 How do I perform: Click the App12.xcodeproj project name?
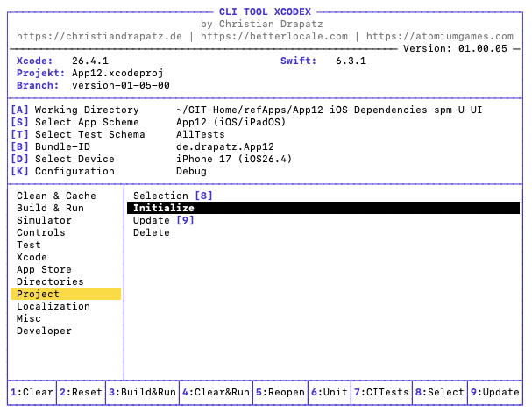117,73
